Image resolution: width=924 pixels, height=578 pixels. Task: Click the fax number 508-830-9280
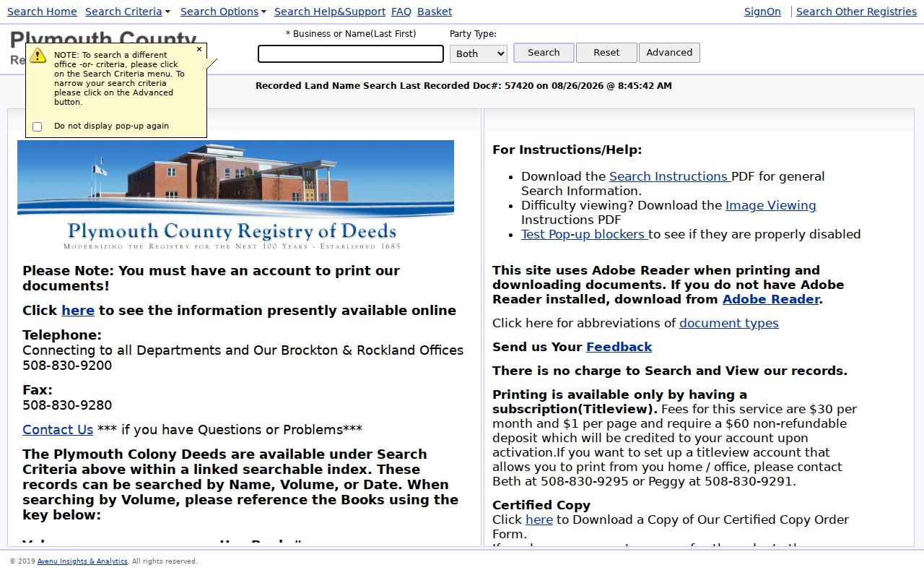pos(67,405)
